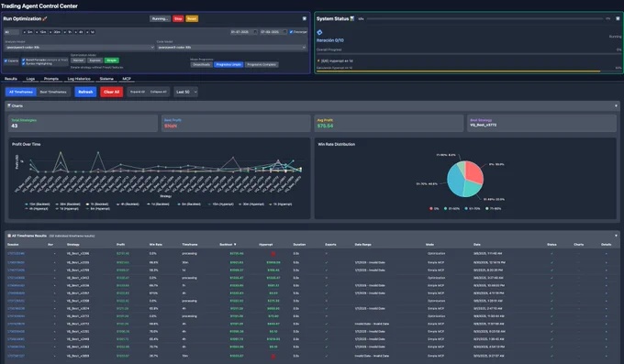
Task: Click the Charts section header icon
Action: 9,105
